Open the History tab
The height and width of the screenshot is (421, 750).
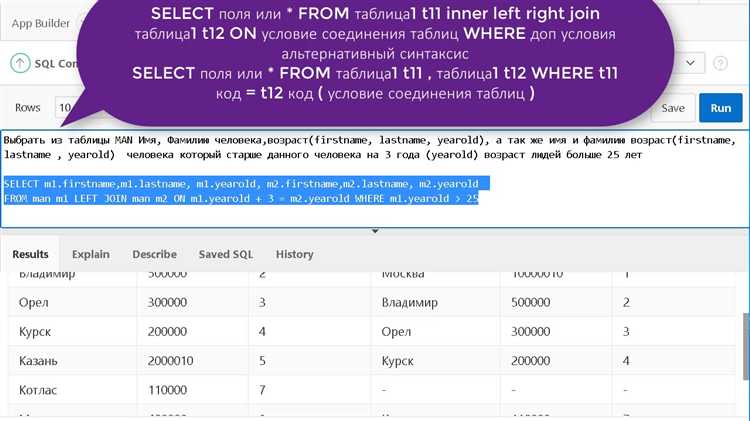(x=294, y=254)
